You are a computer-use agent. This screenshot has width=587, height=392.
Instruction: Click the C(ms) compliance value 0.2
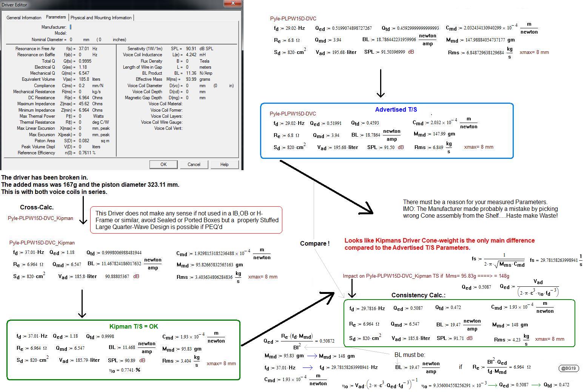82,86
